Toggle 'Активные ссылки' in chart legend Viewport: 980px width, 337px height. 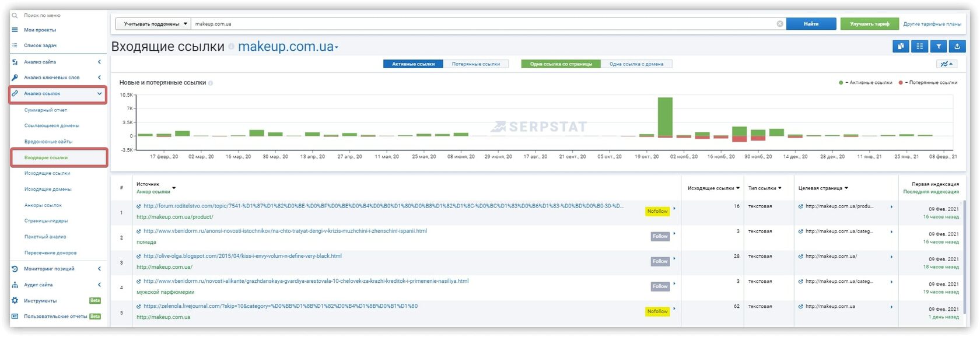(865, 83)
